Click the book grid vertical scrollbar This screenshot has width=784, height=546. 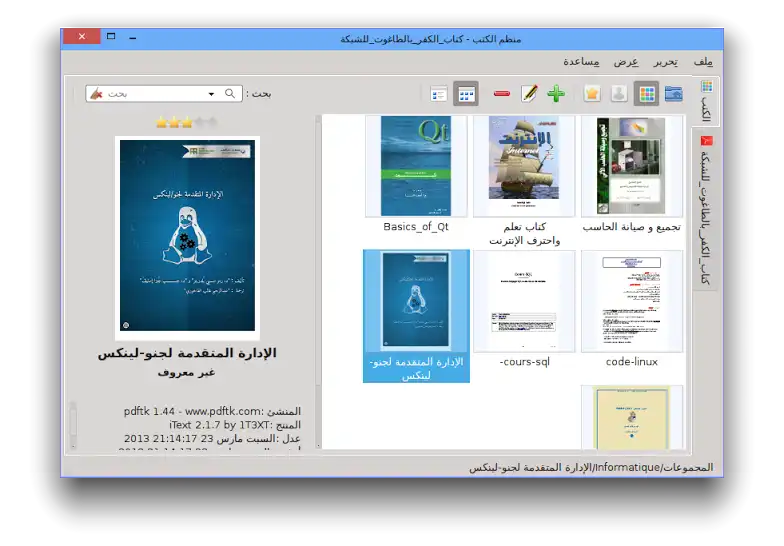click(x=318, y=282)
